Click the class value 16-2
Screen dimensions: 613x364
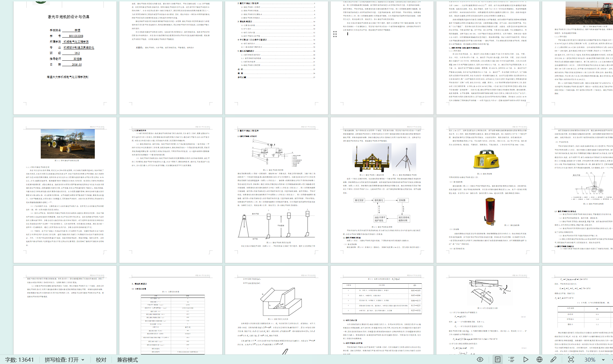[77, 53]
